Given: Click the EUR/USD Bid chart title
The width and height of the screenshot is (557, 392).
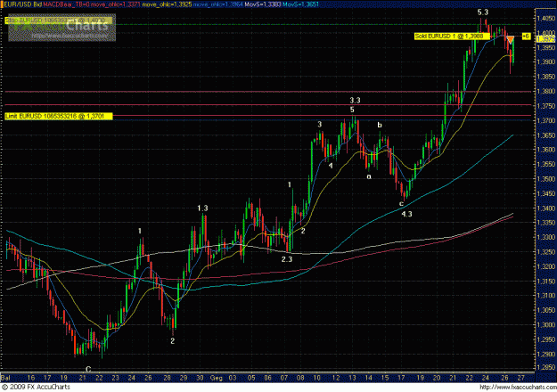Looking at the screenshot, I should click(23, 4).
